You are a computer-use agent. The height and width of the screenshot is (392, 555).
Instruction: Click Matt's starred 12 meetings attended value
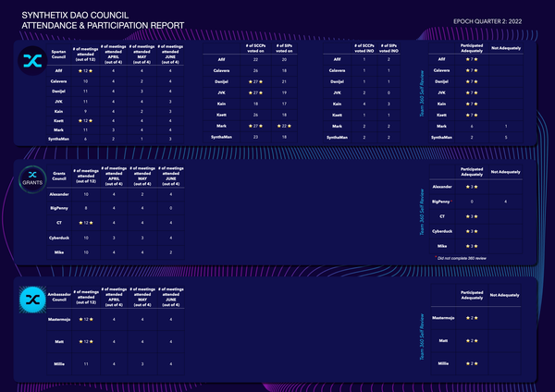(x=86, y=341)
